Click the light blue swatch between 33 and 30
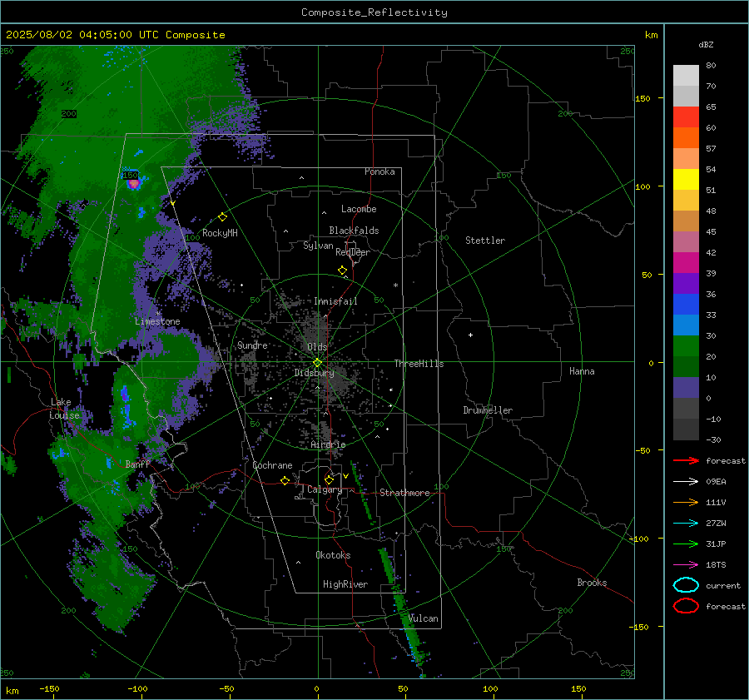The height and width of the screenshot is (700, 749). click(x=686, y=325)
